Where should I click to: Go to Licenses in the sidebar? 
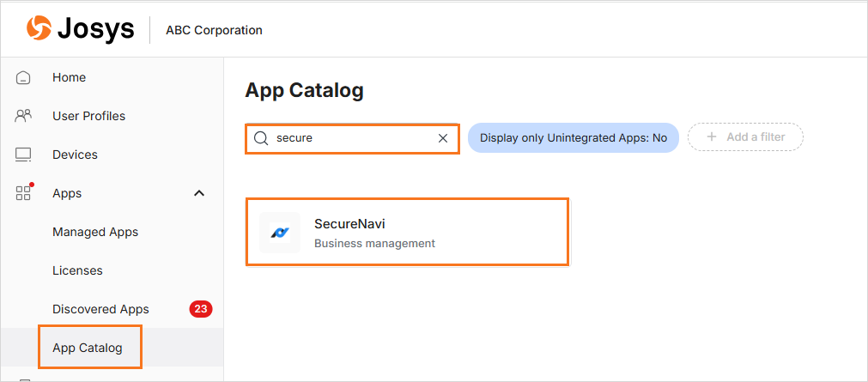click(77, 270)
